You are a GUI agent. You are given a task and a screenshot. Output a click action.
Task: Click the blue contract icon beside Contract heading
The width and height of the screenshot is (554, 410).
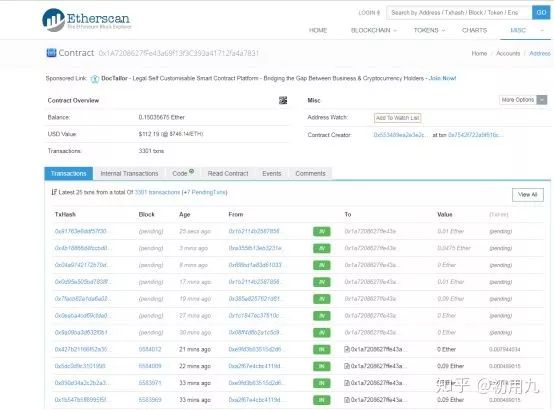point(51,53)
